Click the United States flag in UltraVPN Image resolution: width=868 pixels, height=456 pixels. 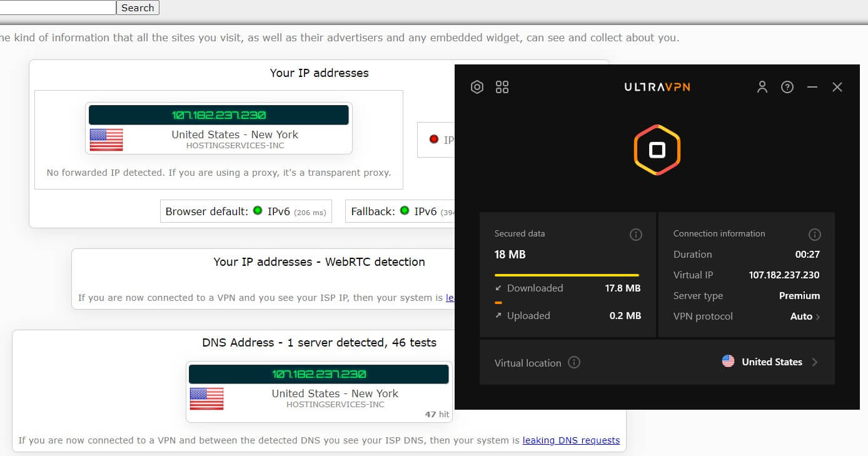[728, 362]
